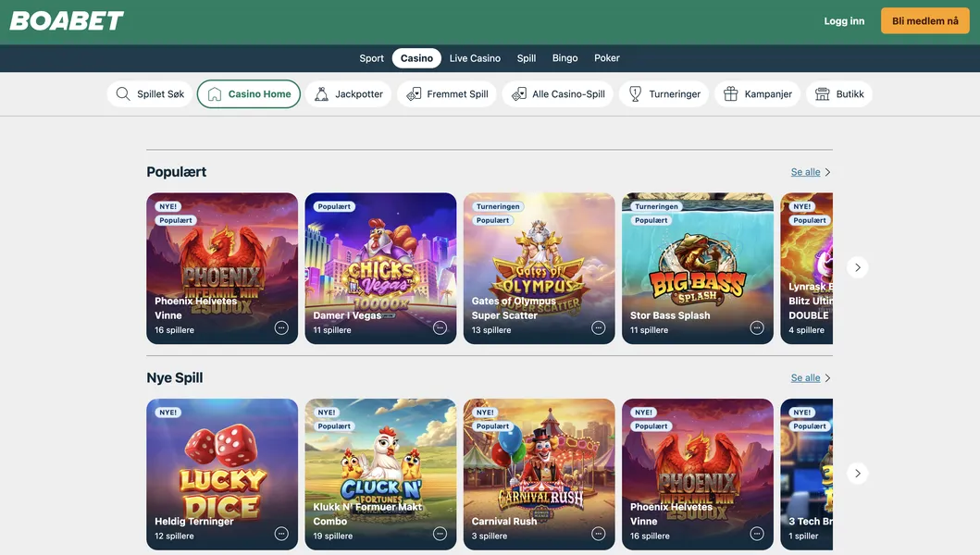980x555 pixels.
Task: Click the magnifier icon in Spillet Søk
Action: tap(123, 94)
